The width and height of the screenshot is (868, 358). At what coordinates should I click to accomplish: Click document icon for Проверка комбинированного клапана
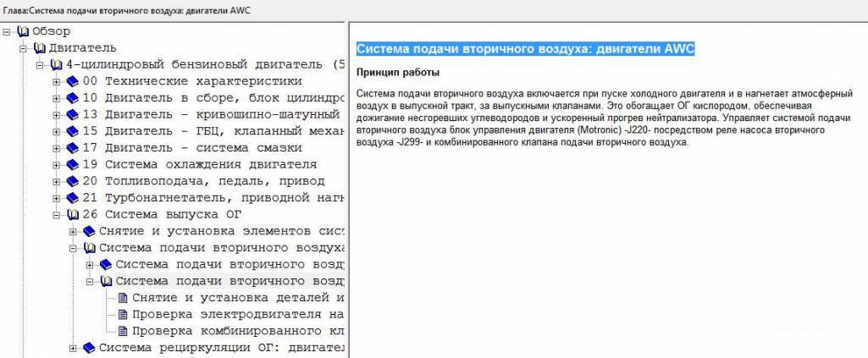click(122, 330)
